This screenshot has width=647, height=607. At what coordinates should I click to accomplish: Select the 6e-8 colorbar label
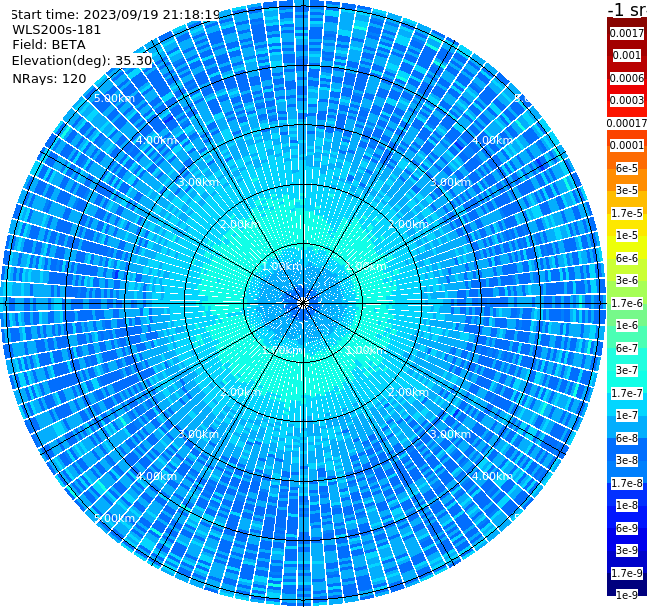627,438
